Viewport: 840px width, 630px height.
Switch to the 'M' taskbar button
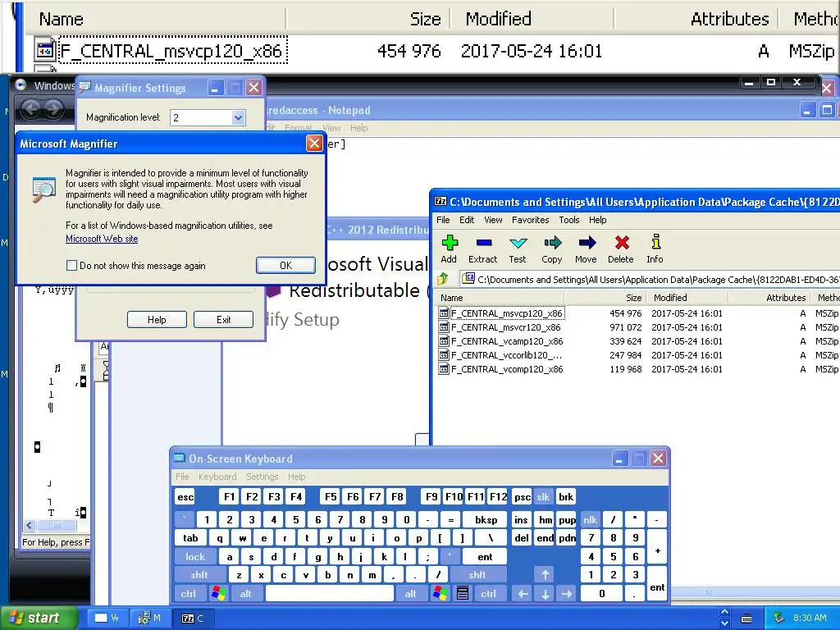pyautogui.click(x=151, y=619)
